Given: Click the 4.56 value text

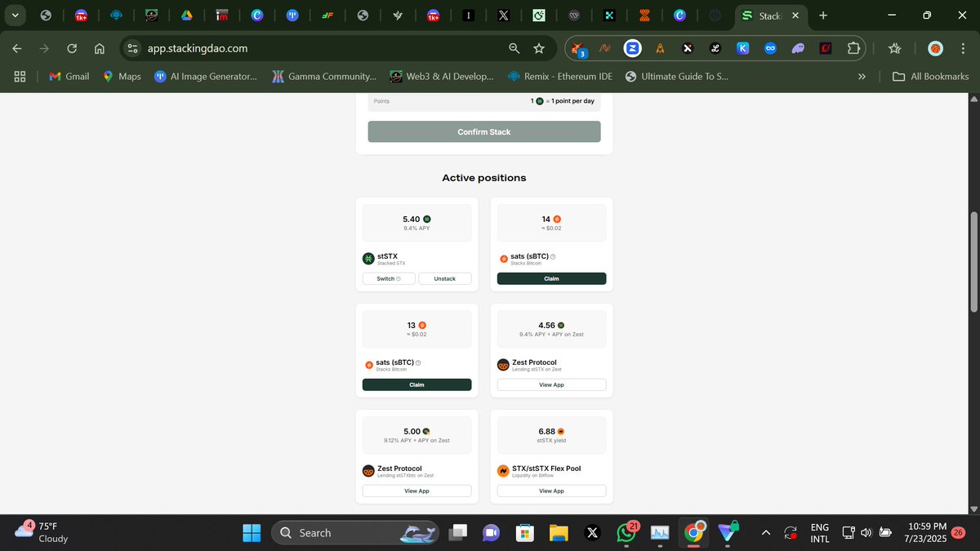Looking at the screenshot, I should coord(546,326).
